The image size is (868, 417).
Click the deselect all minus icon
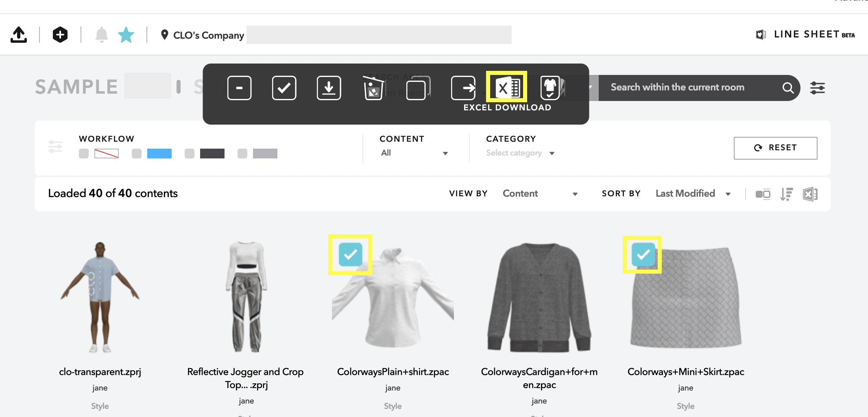[239, 88]
